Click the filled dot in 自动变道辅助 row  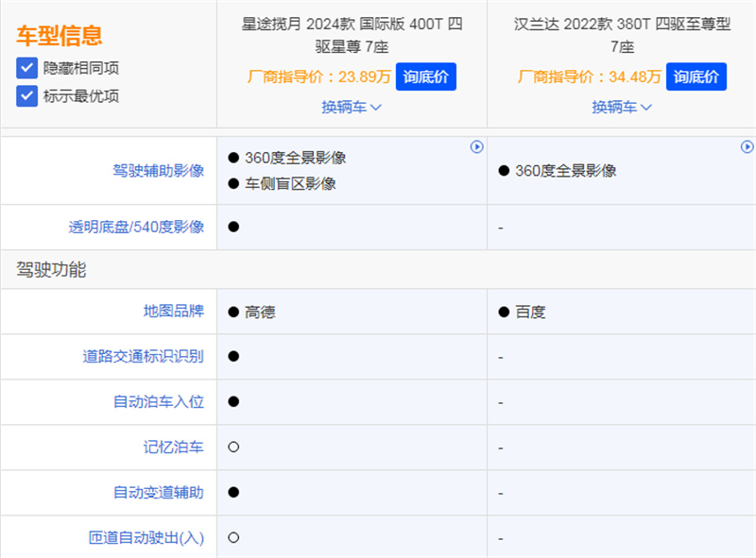coord(233,493)
